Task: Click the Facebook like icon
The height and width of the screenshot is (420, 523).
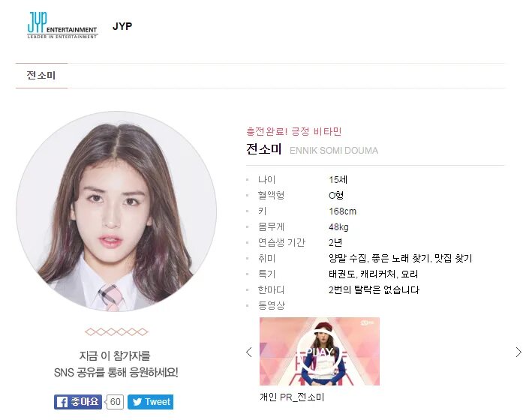Action: pos(62,402)
